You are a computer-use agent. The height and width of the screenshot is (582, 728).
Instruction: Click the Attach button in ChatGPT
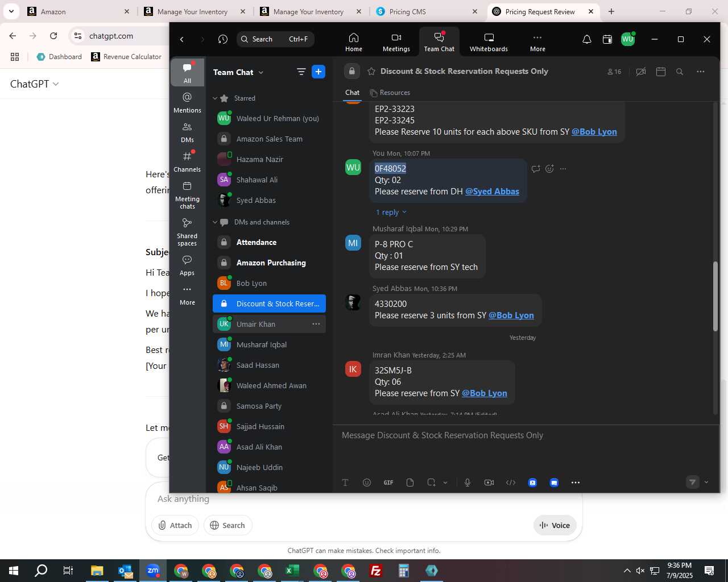175,525
